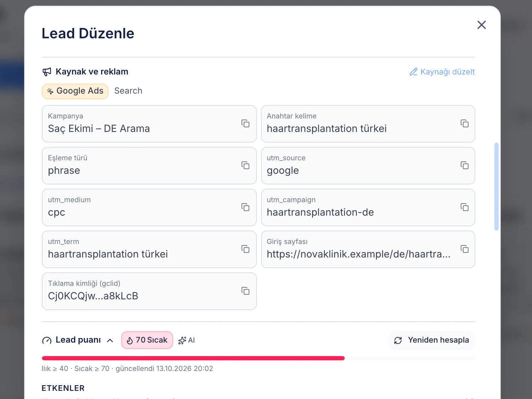Copy the utm_medium cpc value
The width and height of the screenshot is (532, 399).
tap(245, 207)
